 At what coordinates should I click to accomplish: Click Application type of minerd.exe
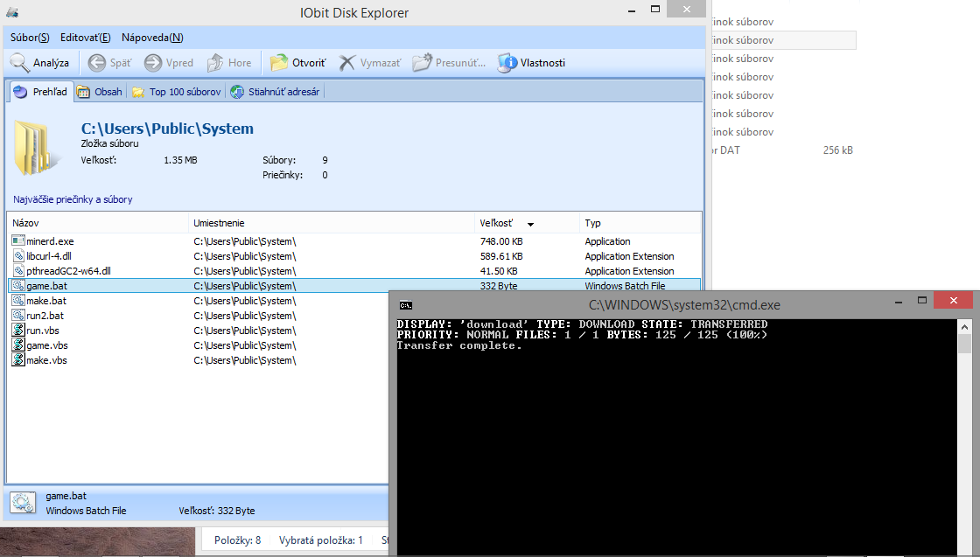[x=607, y=241]
